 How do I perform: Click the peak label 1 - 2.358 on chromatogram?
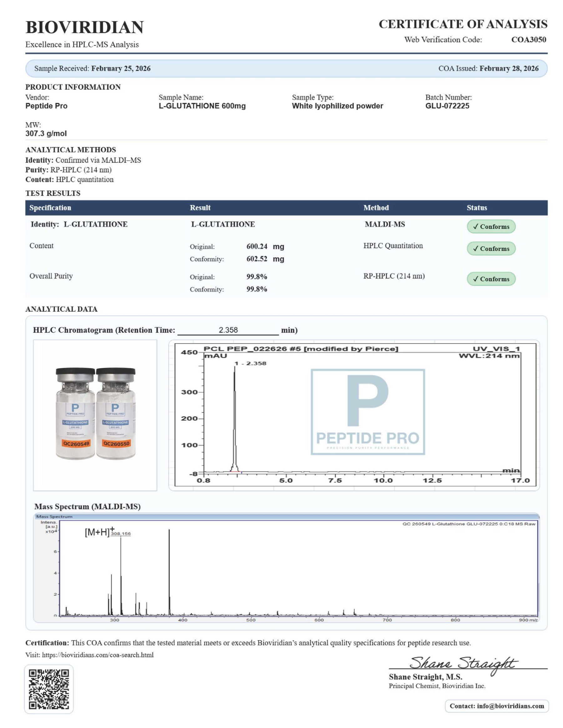pyautogui.click(x=251, y=363)
